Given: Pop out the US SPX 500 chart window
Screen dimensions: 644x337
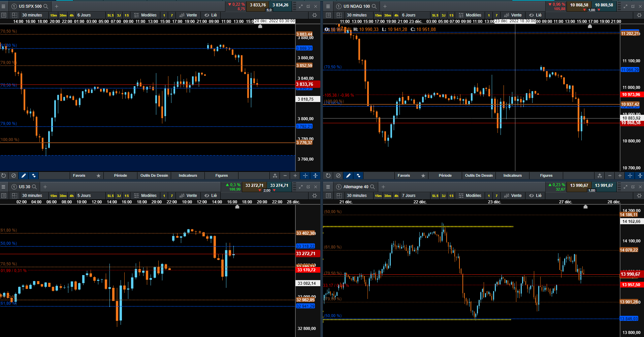Looking at the screenshot, I should coord(308,6).
